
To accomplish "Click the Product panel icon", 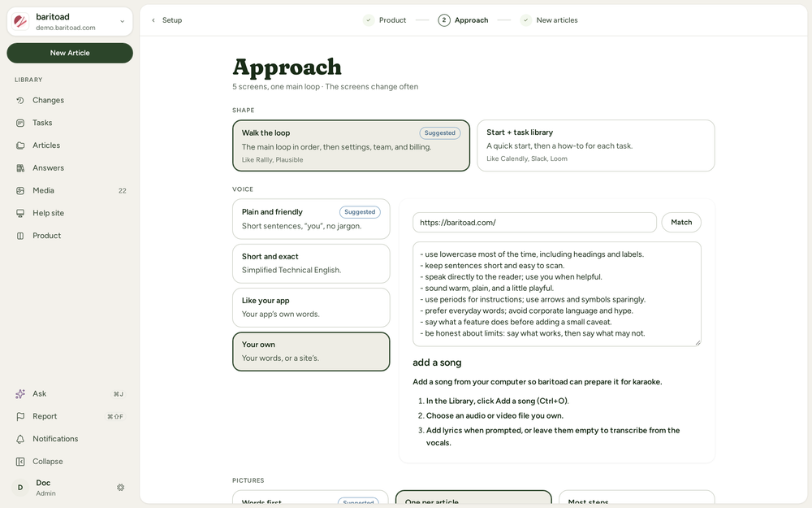I will tap(20, 236).
